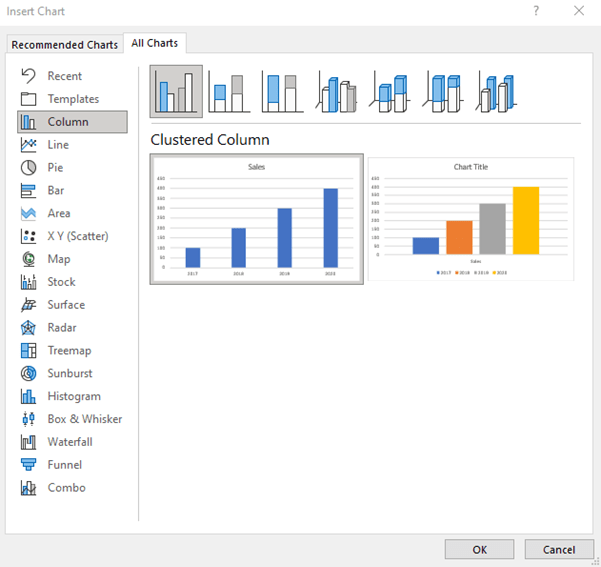Select the 3-D Clustered Column icon
Viewport: 601px width, 567px height.
(338, 92)
